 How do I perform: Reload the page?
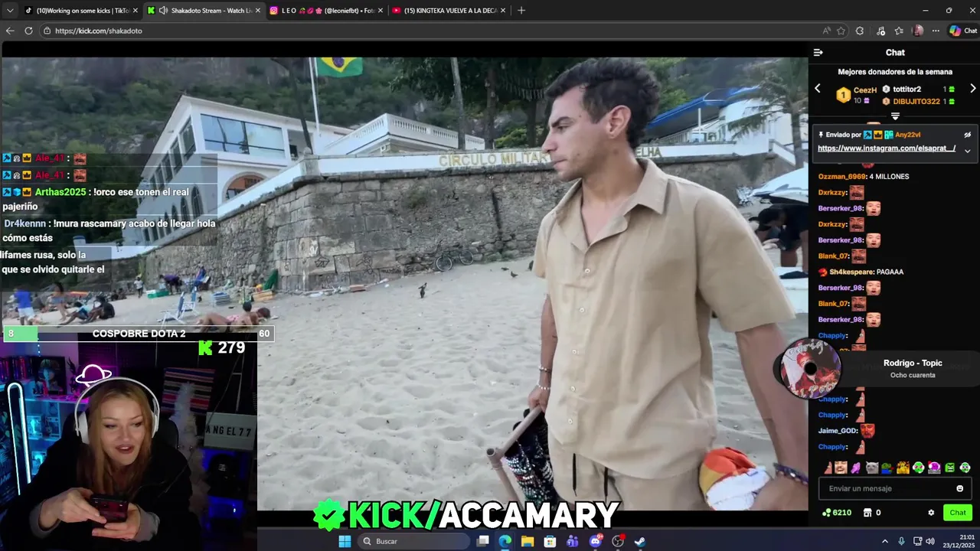[28, 31]
